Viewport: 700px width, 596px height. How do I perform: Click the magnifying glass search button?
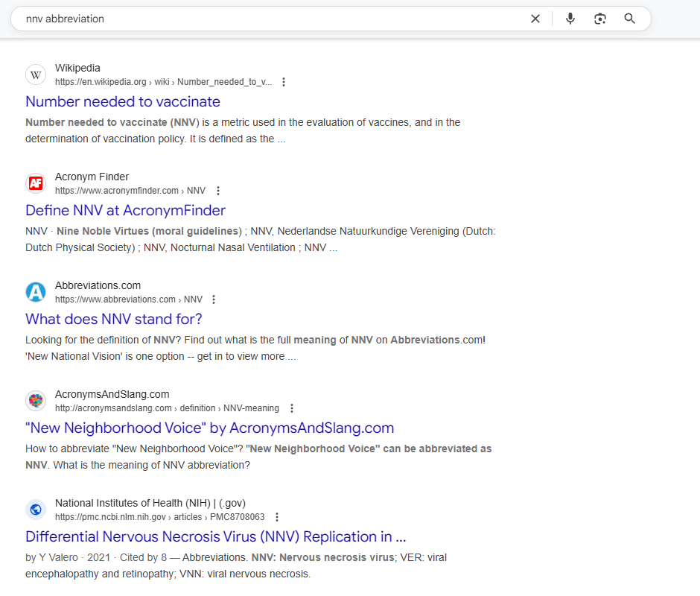click(630, 19)
